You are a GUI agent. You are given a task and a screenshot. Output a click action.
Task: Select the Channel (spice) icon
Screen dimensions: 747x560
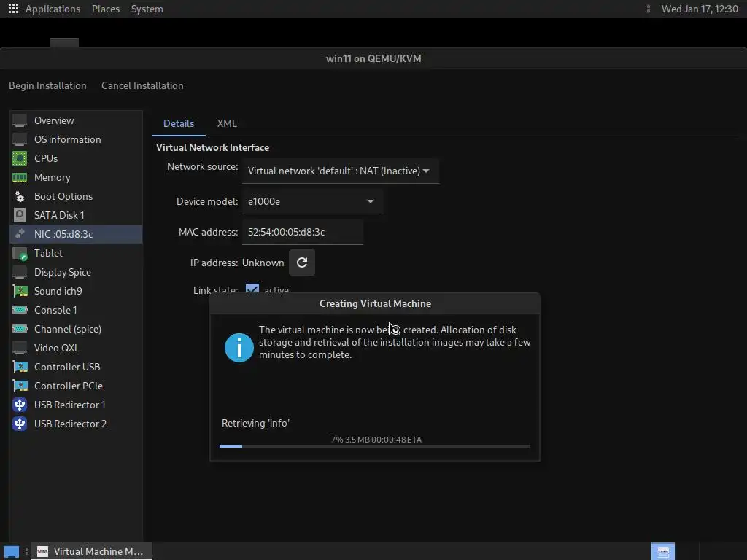[20, 329]
